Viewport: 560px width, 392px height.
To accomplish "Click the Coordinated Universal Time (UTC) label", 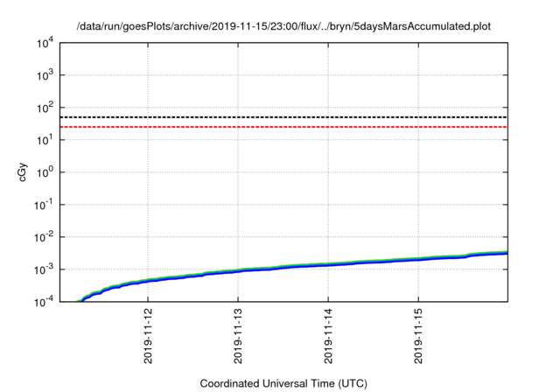I will click(283, 383).
